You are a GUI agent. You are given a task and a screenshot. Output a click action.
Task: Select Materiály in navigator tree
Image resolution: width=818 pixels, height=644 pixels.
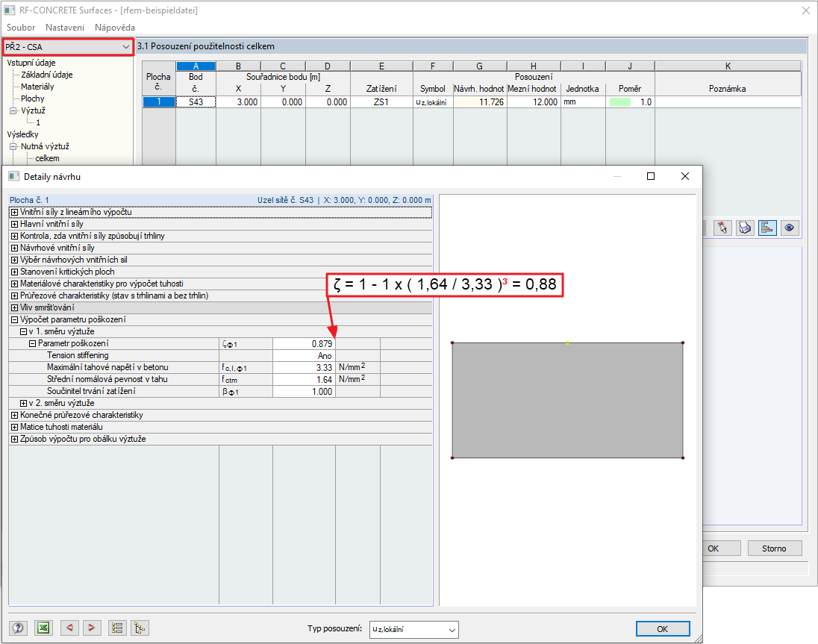point(37,87)
